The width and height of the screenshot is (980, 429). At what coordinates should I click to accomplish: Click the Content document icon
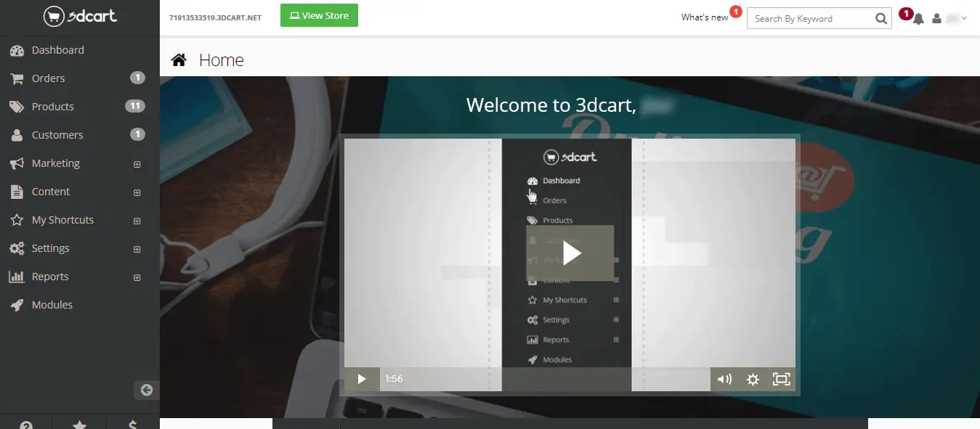pos(17,192)
